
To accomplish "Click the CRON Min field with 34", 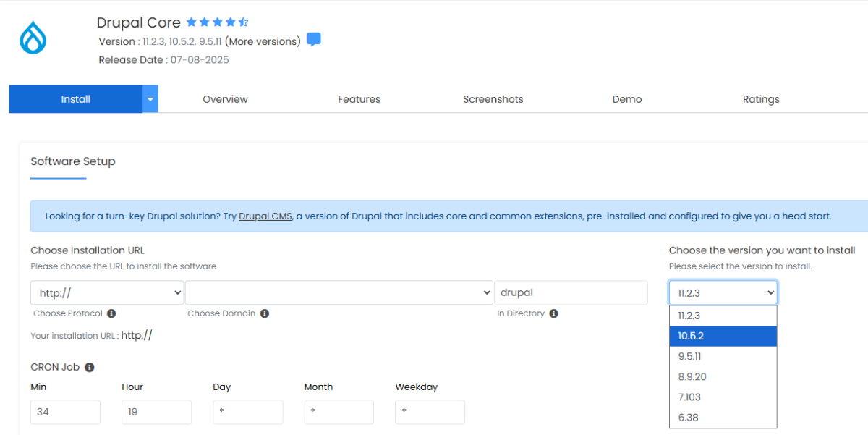I will tap(65, 412).
